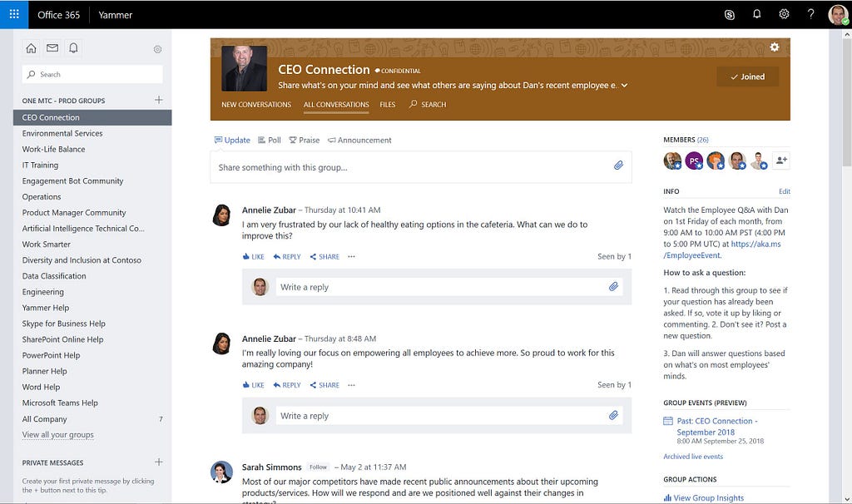
Task: Click Yammer in the top bar
Action: [x=115, y=15]
